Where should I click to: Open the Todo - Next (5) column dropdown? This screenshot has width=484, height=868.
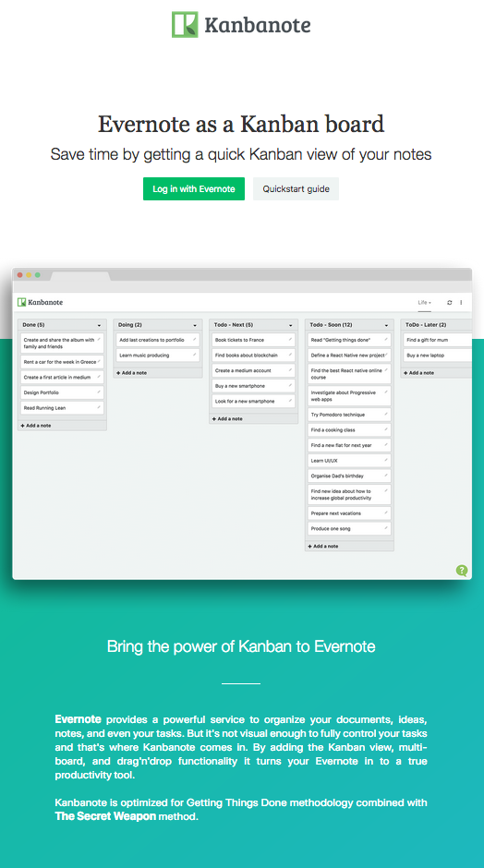click(x=291, y=325)
